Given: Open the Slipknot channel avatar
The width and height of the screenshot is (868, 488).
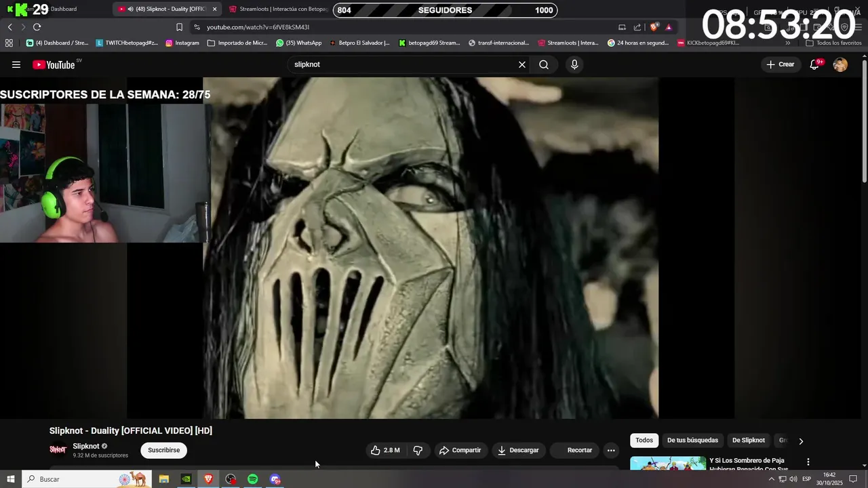Looking at the screenshot, I should click(x=58, y=449).
